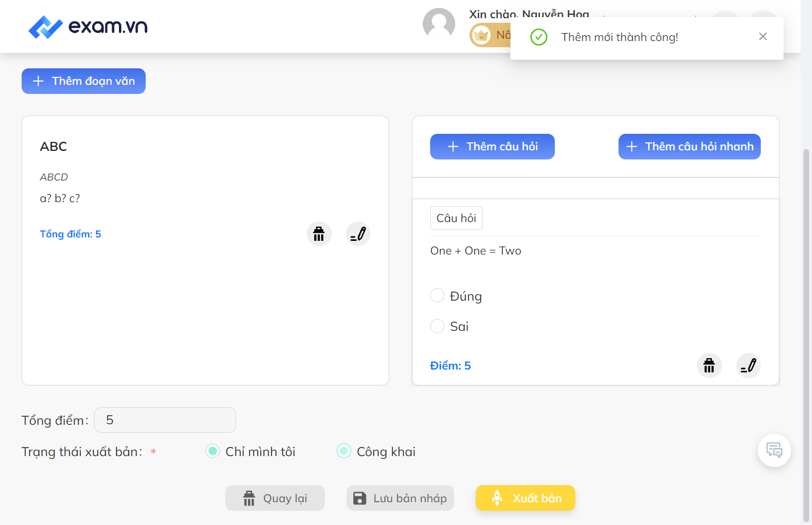Close the success notification toast

pos(762,36)
